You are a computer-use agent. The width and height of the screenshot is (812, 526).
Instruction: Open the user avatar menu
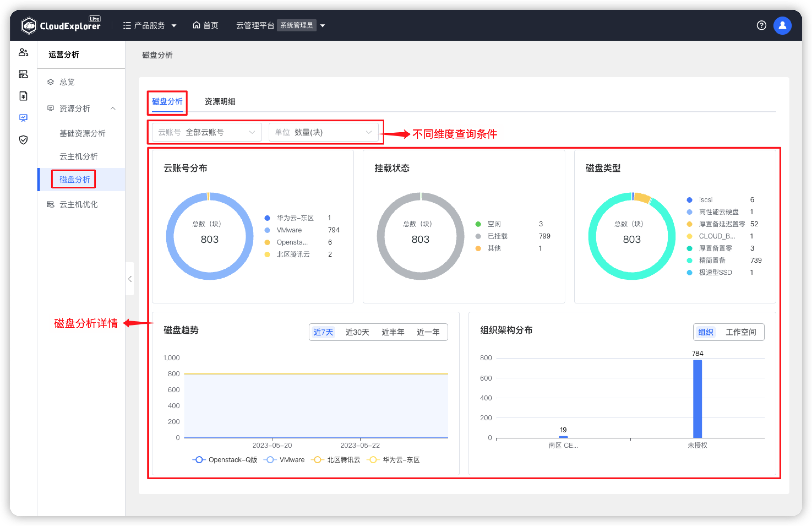(x=782, y=26)
